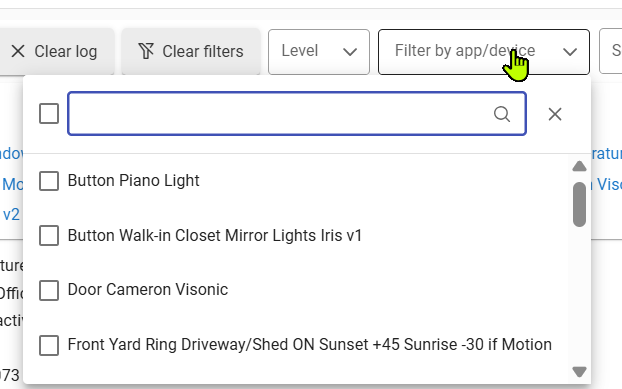The width and height of the screenshot is (622, 389).
Task: Click the X icon on Clear log
Action: [18, 52]
